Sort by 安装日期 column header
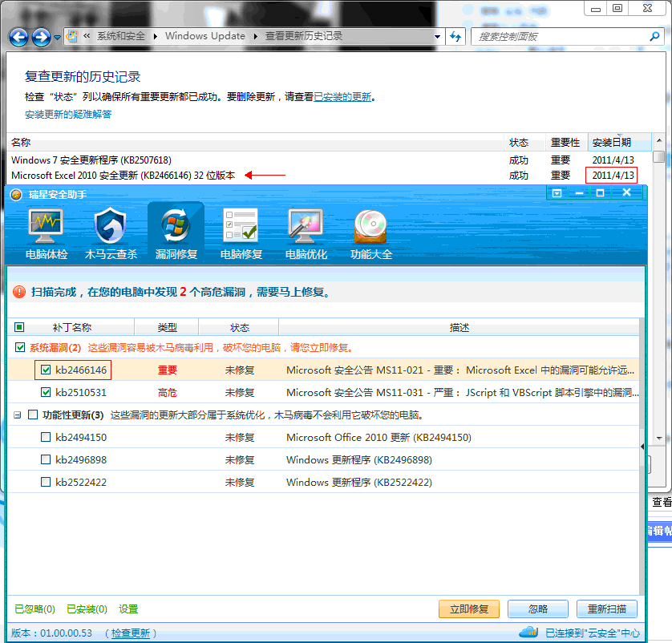 (620, 142)
